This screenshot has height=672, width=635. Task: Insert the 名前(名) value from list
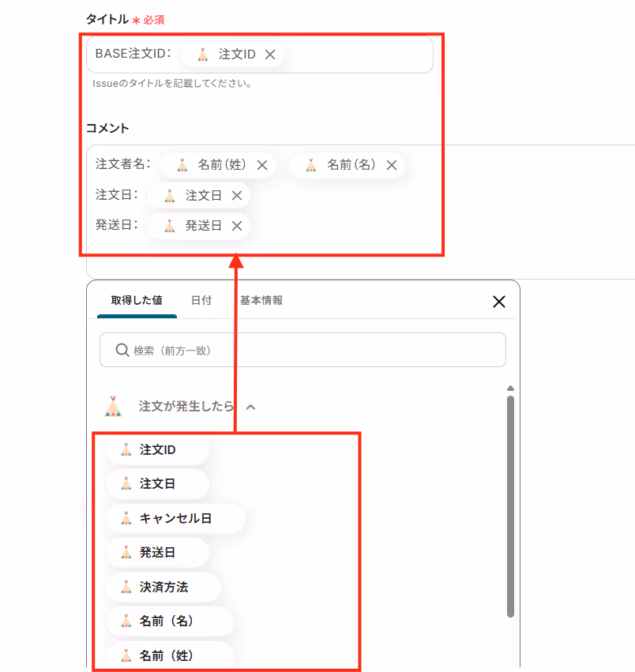tap(170, 621)
